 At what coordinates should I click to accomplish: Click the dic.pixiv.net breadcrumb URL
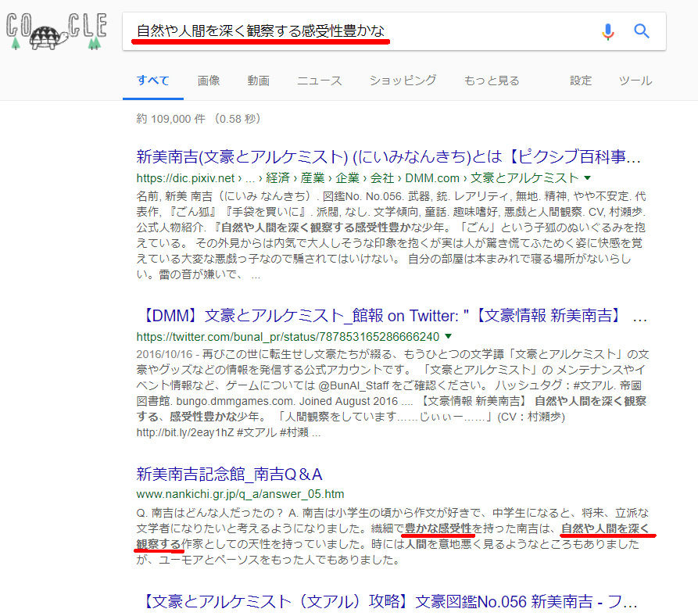(357, 178)
